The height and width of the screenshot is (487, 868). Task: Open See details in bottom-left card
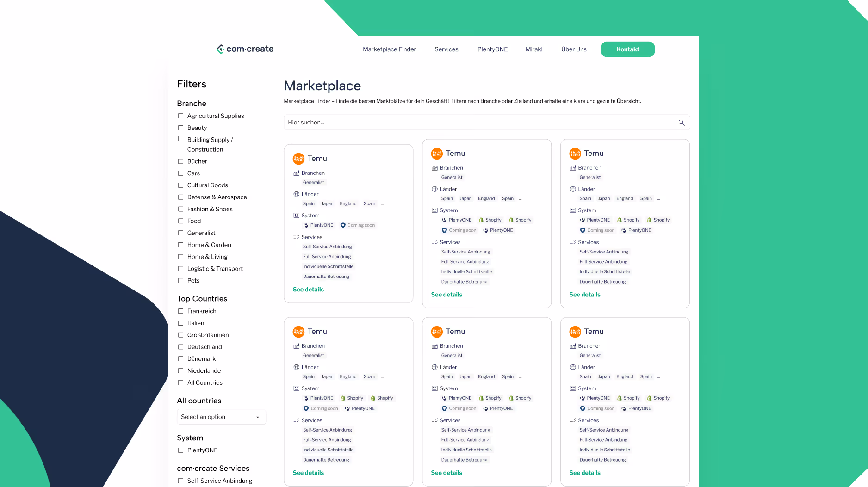[308, 473]
